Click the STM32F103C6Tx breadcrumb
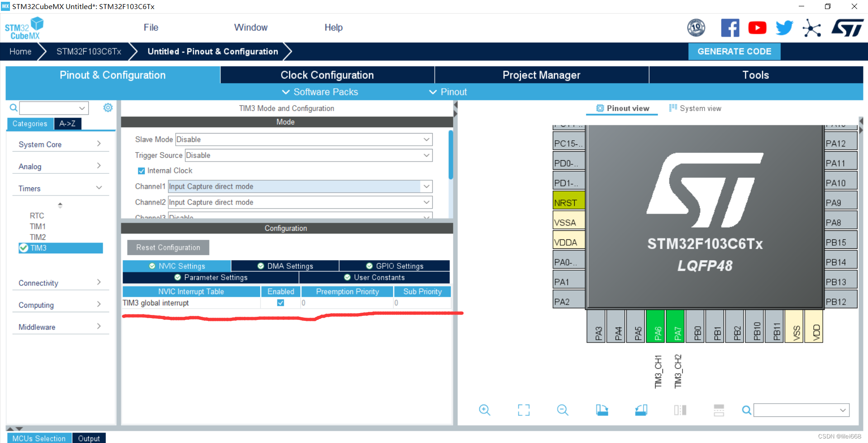Image resolution: width=868 pixels, height=443 pixels. tap(89, 52)
